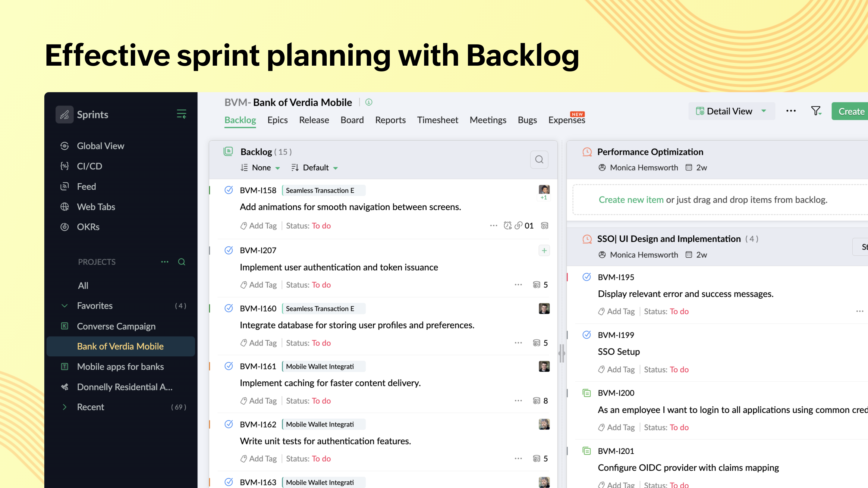Viewport: 868px width, 488px height.
Task: Open the CI/CD section in the sidebar
Action: 89,166
